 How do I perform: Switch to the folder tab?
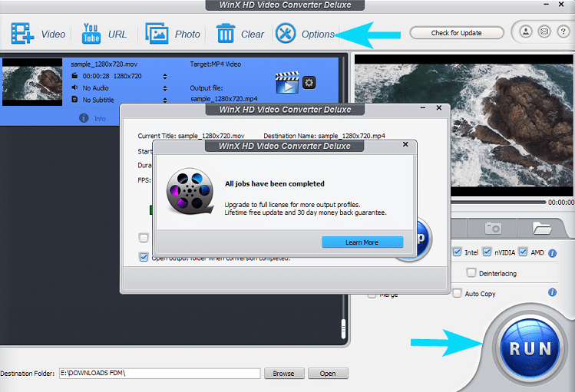point(544,228)
